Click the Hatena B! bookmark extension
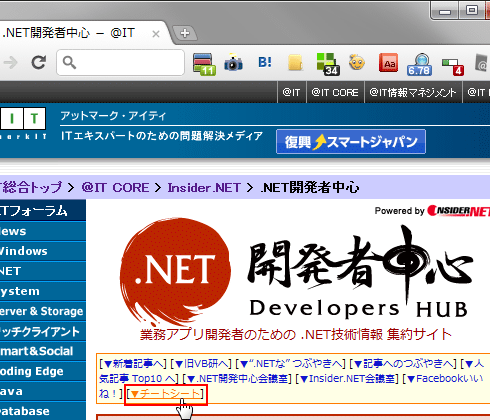The image size is (490, 420). coord(265,62)
